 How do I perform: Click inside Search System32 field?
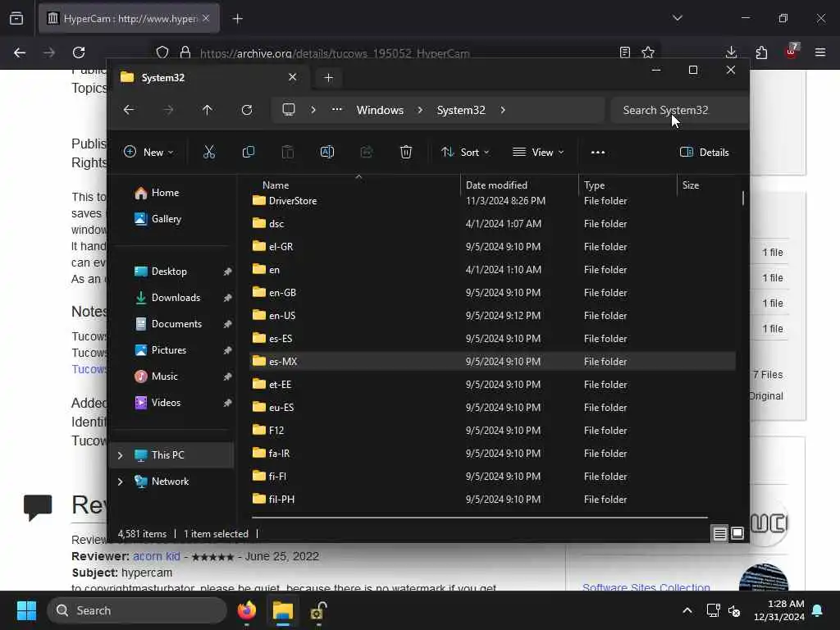pyautogui.click(x=679, y=110)
